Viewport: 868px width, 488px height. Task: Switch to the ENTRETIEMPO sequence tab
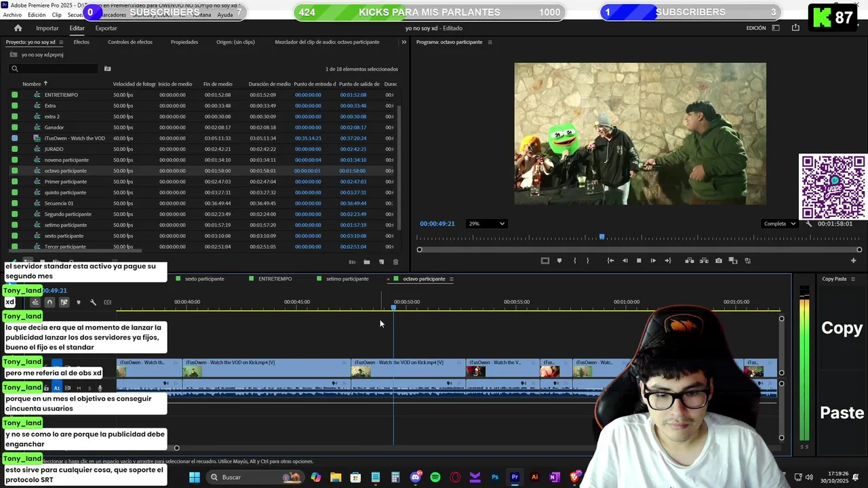coord(275,279)
